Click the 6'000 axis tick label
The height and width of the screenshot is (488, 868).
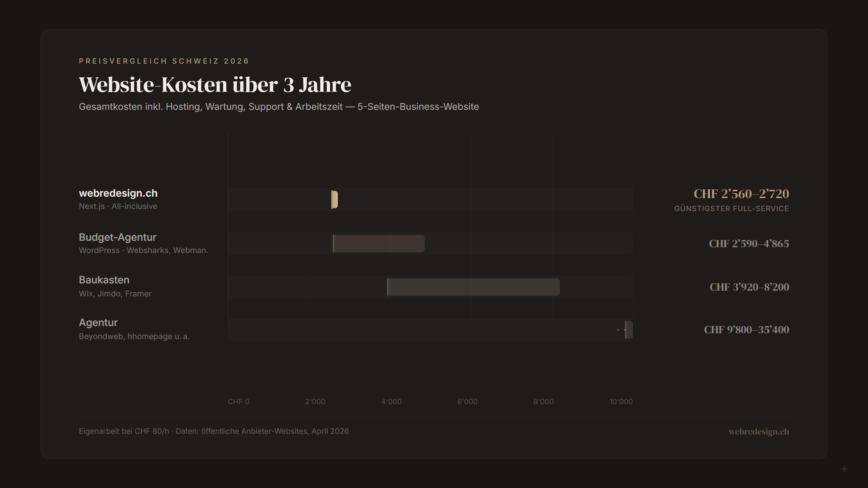pyautogui.click(x=468, y=401)
